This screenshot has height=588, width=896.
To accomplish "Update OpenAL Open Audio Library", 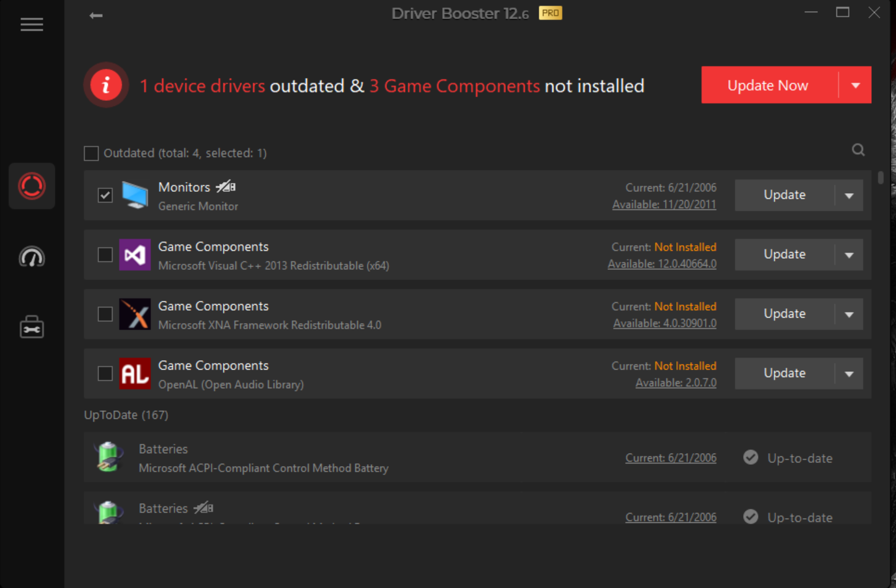I will [x=785, y=373].
